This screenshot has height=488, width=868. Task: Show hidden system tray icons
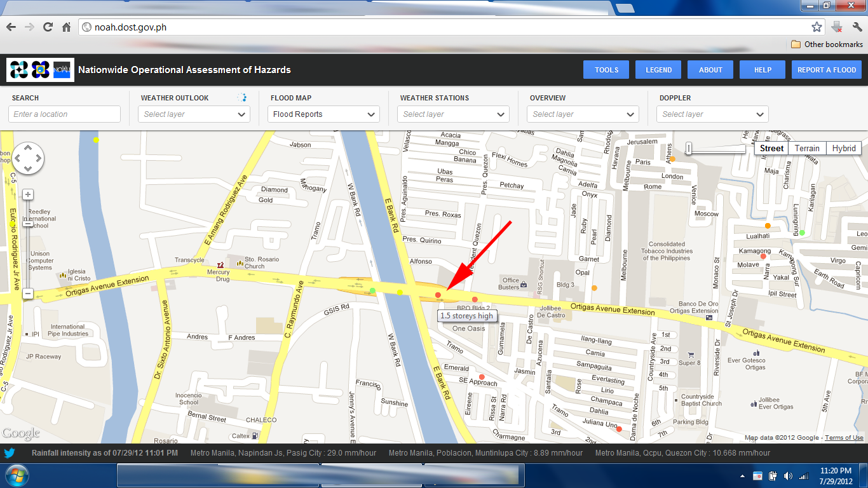coord(742,476)
